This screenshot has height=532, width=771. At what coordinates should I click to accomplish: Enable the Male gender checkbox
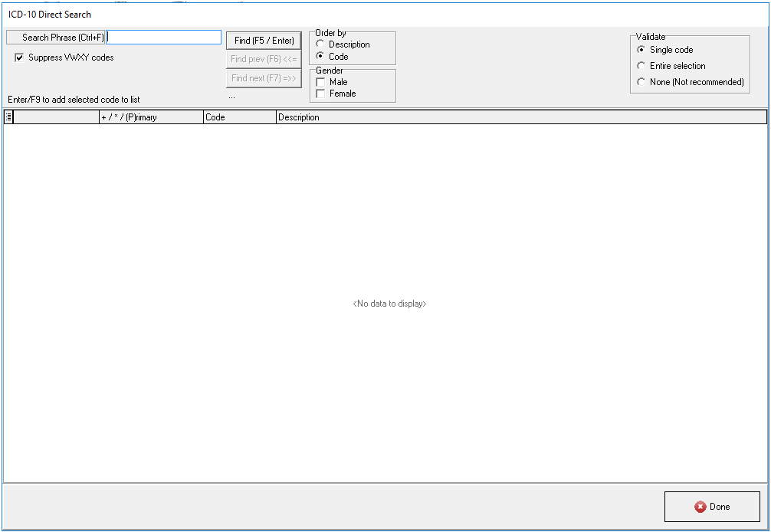pyautogui.click(x=320, y=82)
